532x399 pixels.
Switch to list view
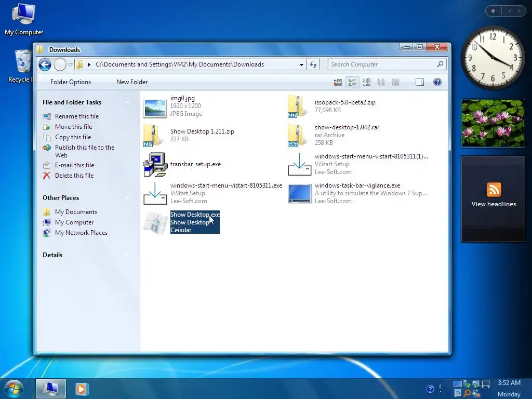click(x=381, y=82)
